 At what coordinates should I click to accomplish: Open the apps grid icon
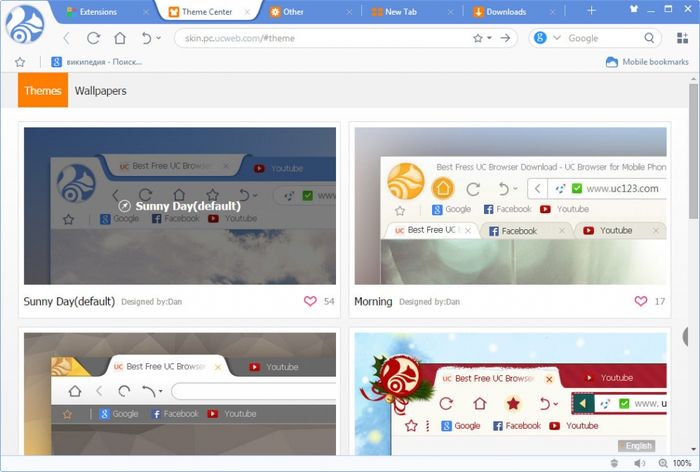pyautogui.click(x=682, y=38)
